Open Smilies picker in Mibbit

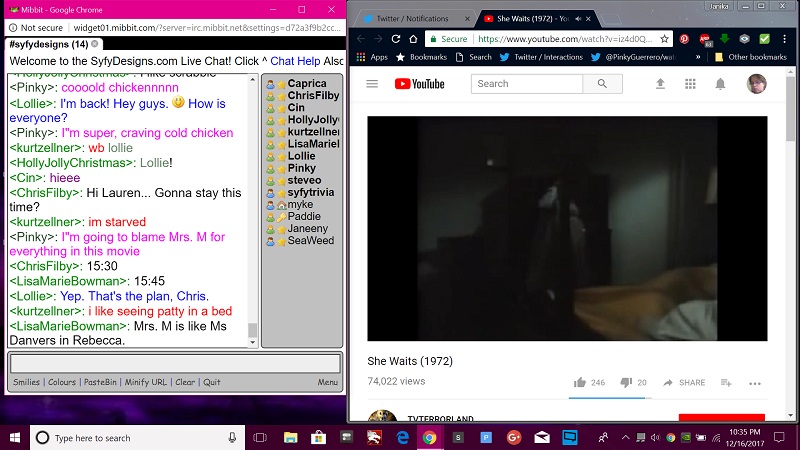click(27, 382)
